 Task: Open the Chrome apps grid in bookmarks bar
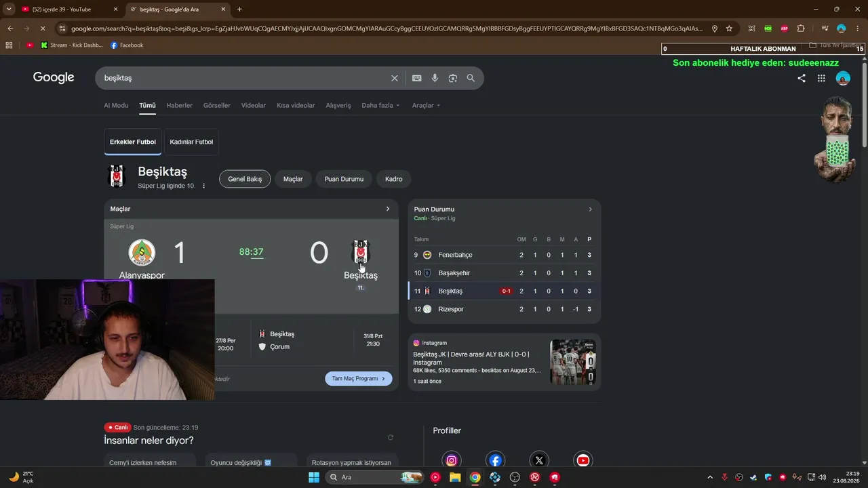[x=9, y=45]
